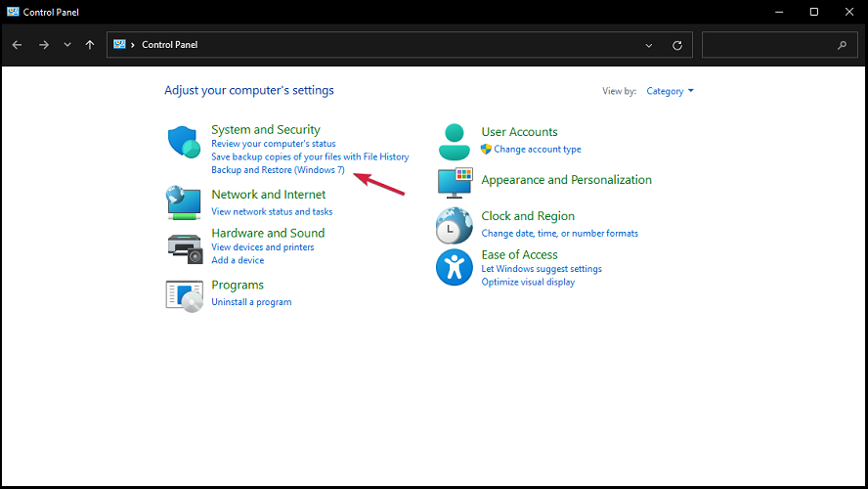868x489 pixels.
Task: Maximize the Control Panel window
Action: tap(813, 12)
